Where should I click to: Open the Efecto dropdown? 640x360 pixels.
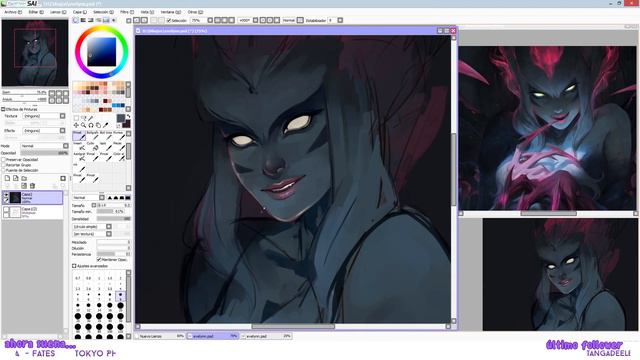[44, 131]
